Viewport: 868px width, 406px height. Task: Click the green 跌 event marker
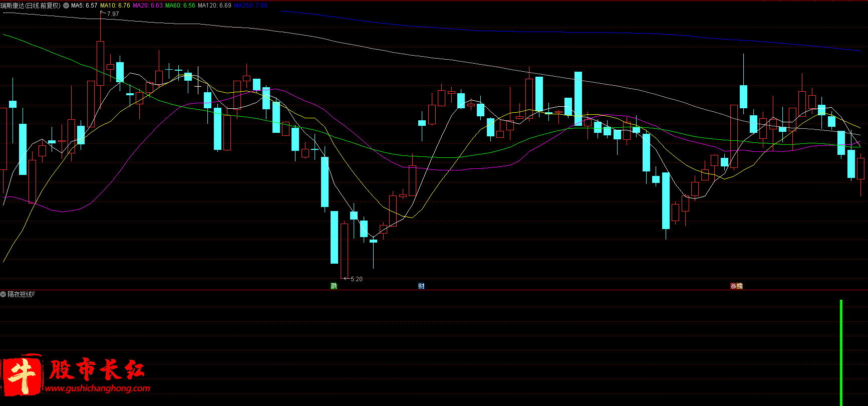point(334,286)
